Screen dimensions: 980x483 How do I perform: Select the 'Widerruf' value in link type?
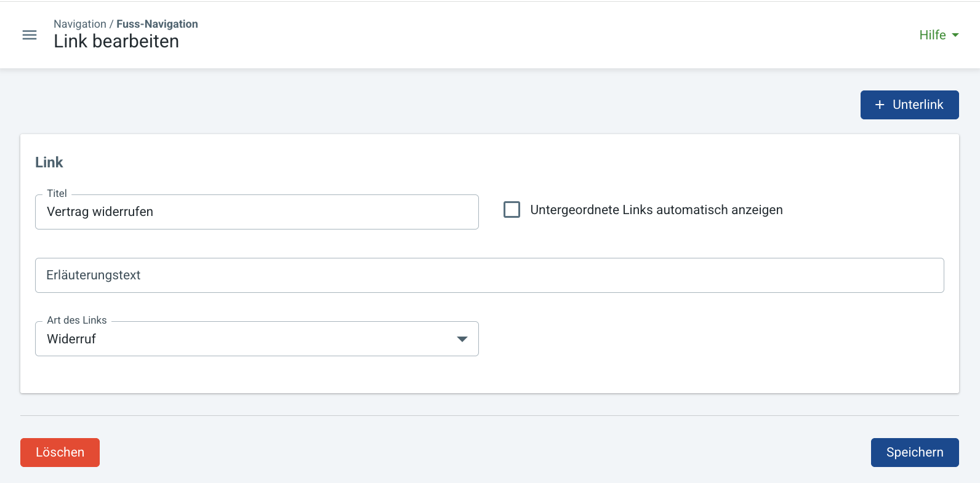click(71, 339)
